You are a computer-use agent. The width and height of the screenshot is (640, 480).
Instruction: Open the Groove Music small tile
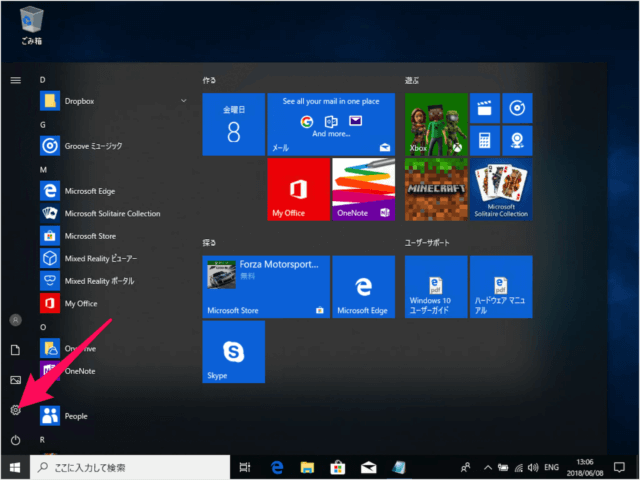517,108
